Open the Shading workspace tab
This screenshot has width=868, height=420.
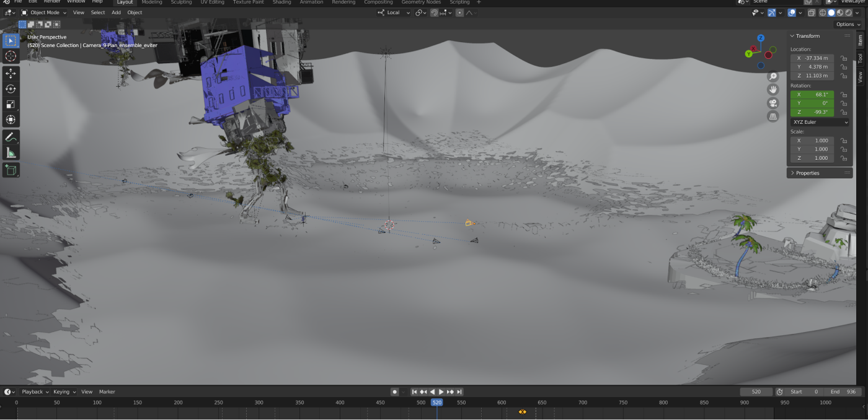pos(281,2)
